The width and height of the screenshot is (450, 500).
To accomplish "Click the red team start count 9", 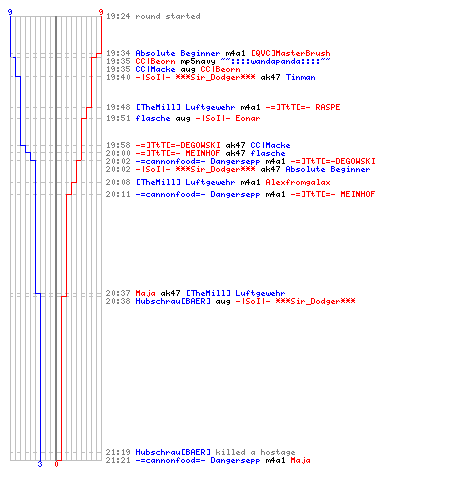I will point(101,12).
